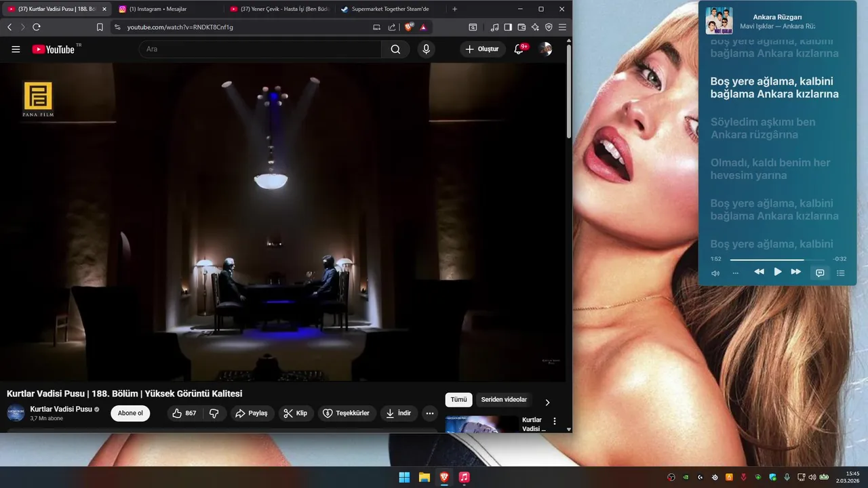Open Kurtlar Vadisi Pusu channel name link
Viewport: 868px width, 488px height.
click(x=61, y=409)
